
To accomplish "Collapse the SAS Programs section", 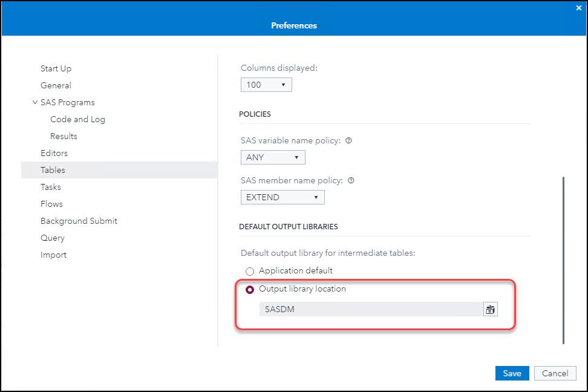I will 35,102.
